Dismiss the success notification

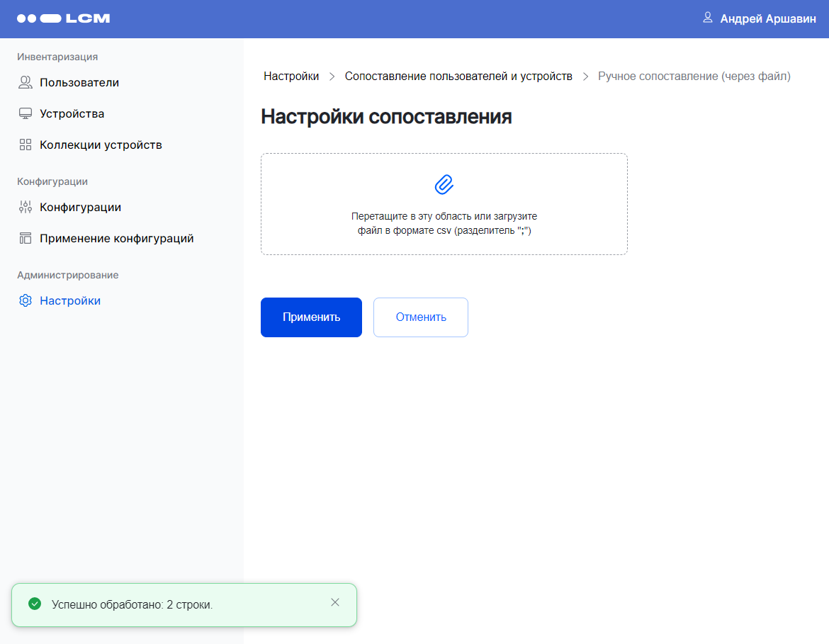335,602
